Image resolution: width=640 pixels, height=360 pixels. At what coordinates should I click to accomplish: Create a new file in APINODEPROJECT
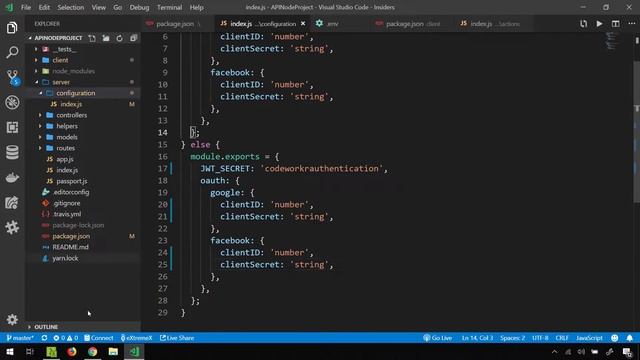pos(92,38)
